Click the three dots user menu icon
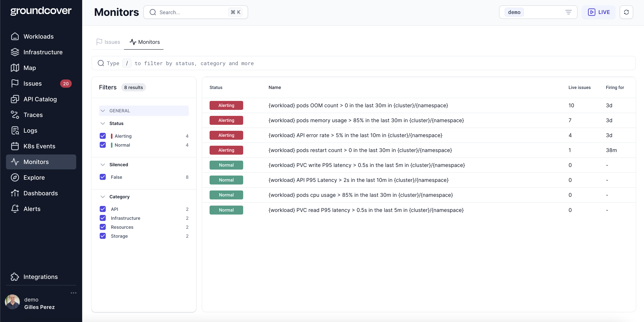 (x=74, y=293)
